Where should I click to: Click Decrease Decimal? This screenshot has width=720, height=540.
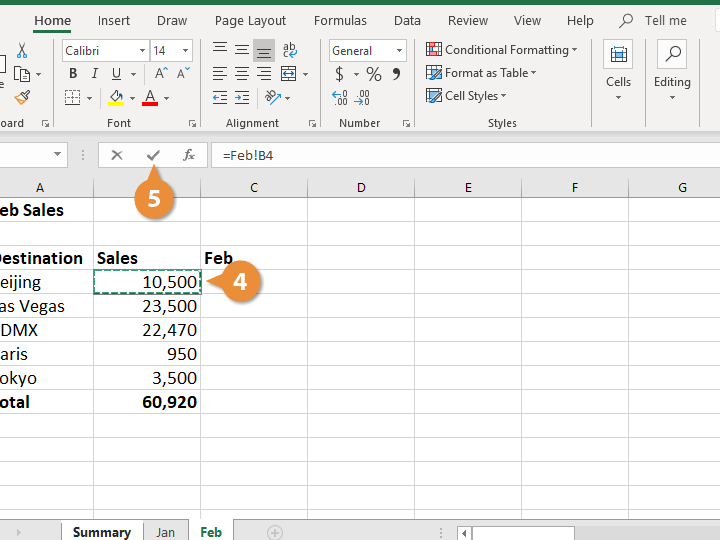pos(362,98)
